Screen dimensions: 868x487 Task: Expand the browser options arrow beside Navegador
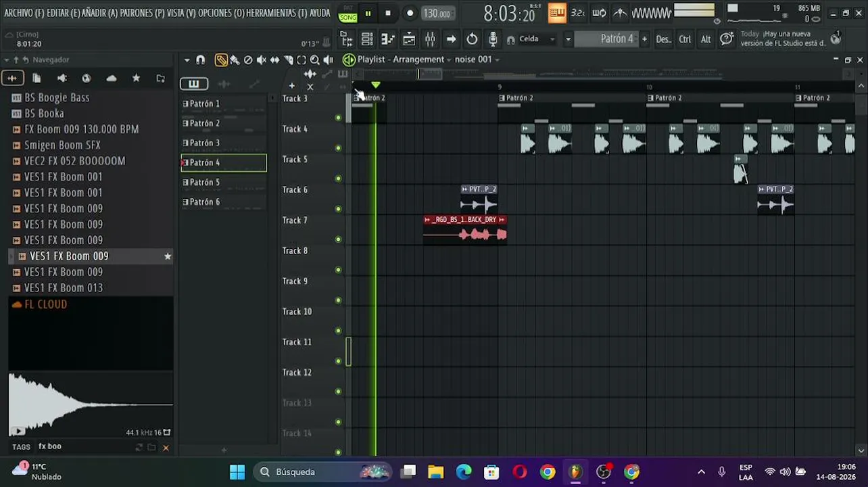(x=6, y=60)
